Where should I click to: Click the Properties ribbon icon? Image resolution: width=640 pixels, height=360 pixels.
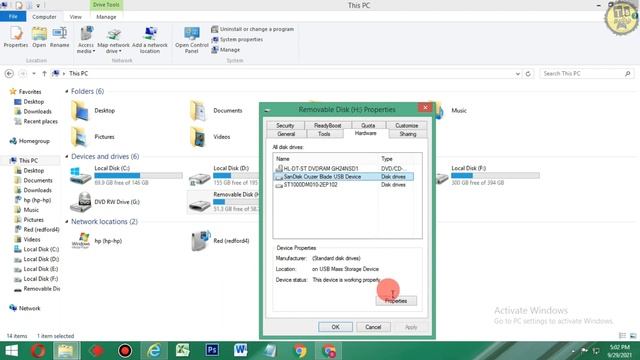[16, 37]
